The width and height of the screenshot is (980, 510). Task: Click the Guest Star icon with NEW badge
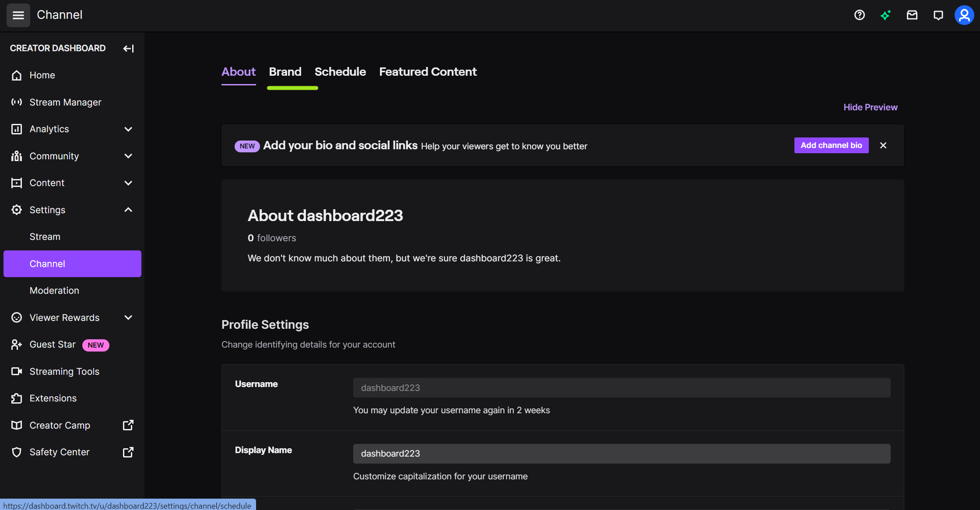[x=17, y=345]
